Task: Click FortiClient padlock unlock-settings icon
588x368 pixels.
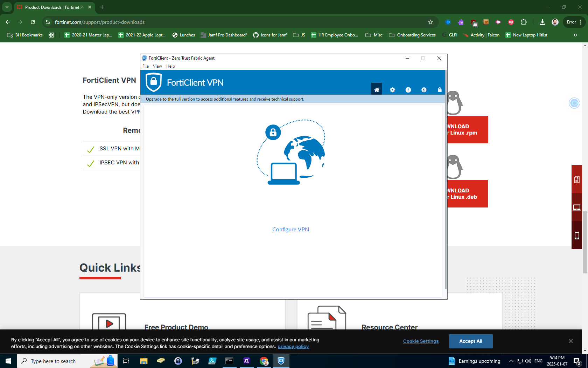Action: [x=440, y=90]
